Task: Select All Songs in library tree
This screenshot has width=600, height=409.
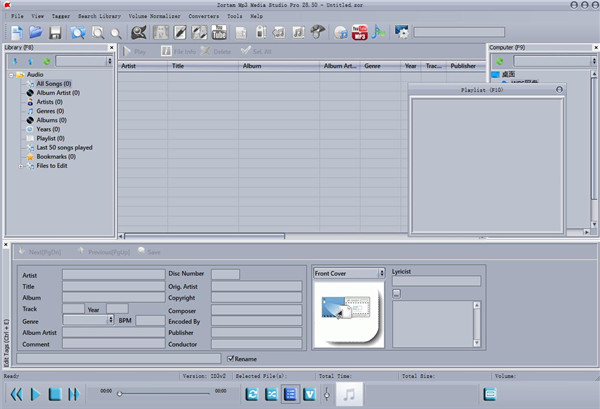Action: tap(53, 84)
